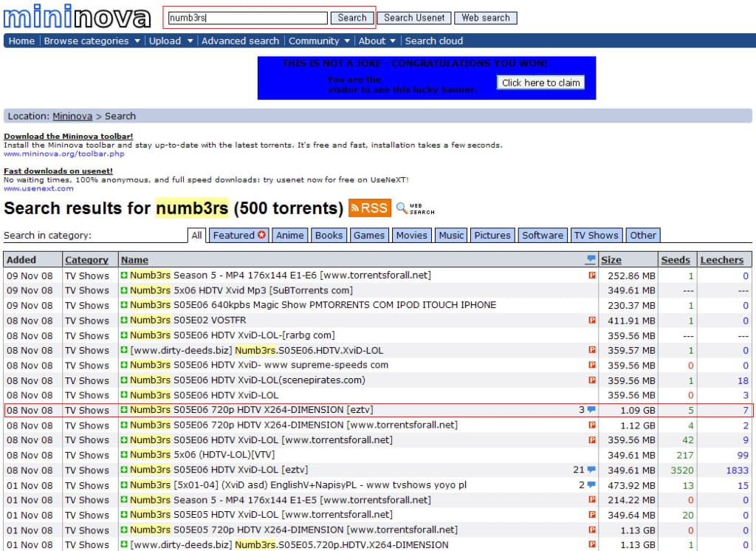Click the Search button

(x=352, y=18)
